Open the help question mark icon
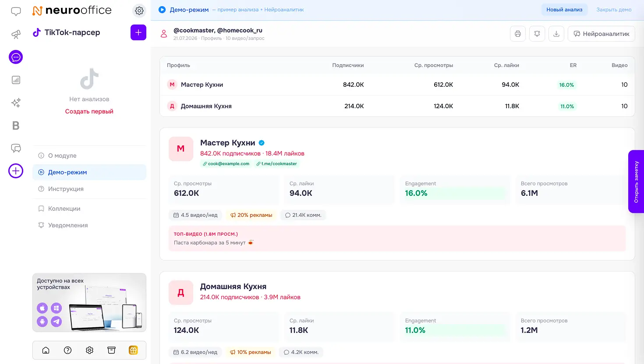Viewport: 644px width, 364px height. (67, 350)
